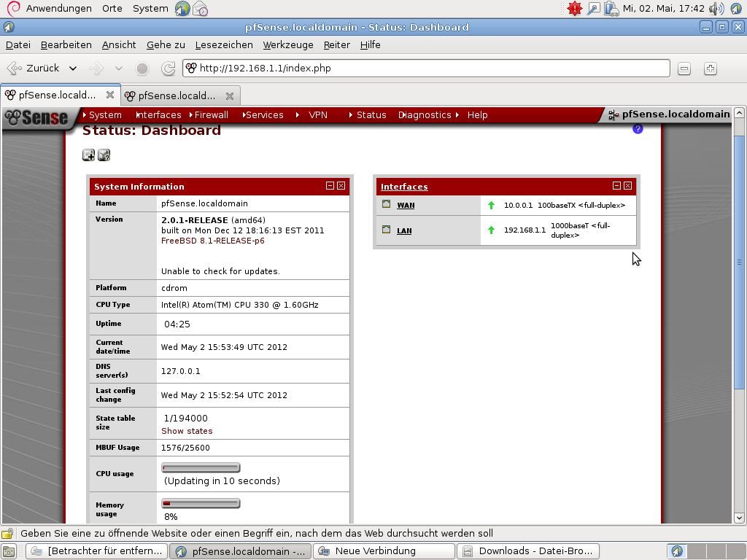747x560 pixels.
Task: Click the red update alert tray icon
Action: click(x=575, y=9)
